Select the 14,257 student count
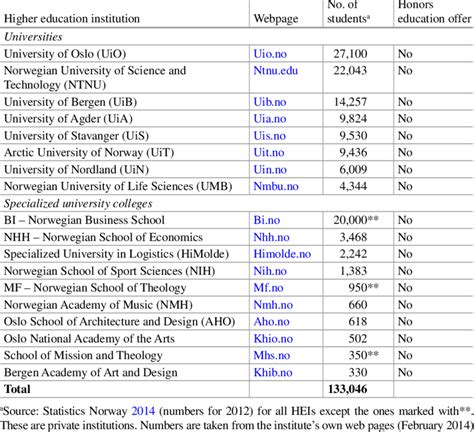 point(350,102)
